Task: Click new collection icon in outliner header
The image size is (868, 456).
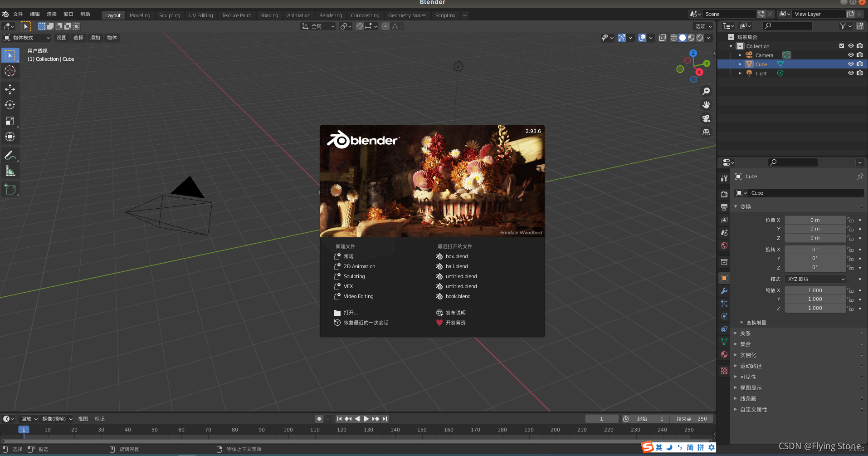Action: tap(860, 26)
